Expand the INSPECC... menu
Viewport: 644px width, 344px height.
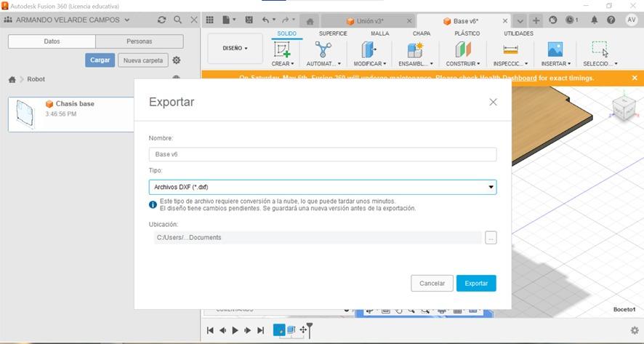pyautogui.click(x=510, y=64)
